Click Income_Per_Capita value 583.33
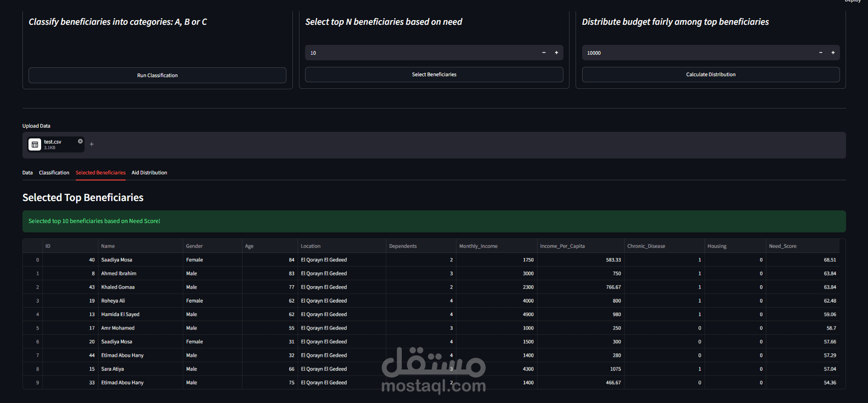The height and width of the screenshot is (403, 868). pos(581,260)
